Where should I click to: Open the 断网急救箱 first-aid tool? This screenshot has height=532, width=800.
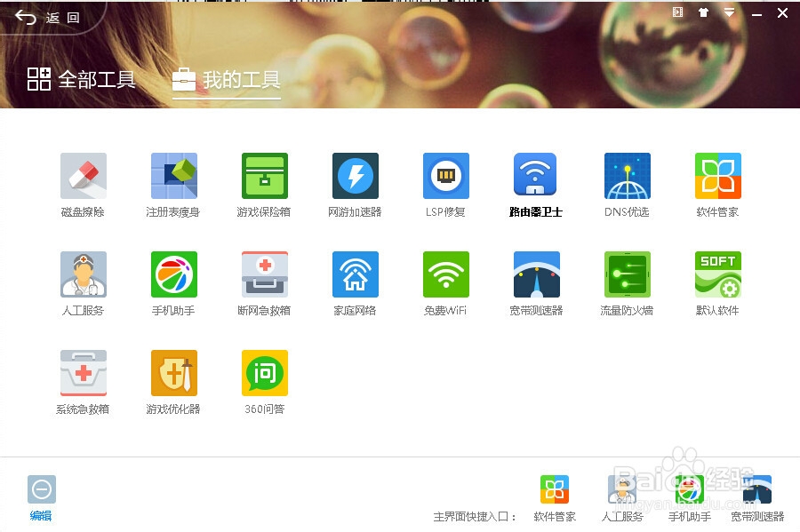pos(265,274)
